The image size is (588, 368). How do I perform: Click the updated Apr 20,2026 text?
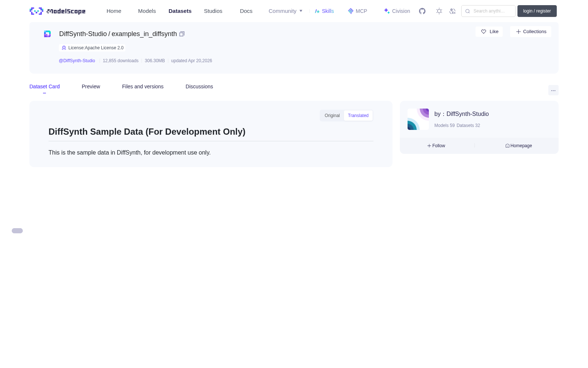(191, 61)
